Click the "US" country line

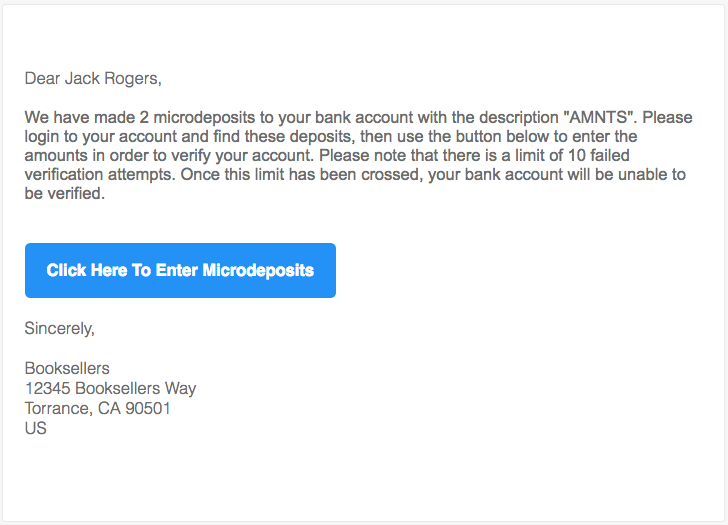(x=36, y=428)
